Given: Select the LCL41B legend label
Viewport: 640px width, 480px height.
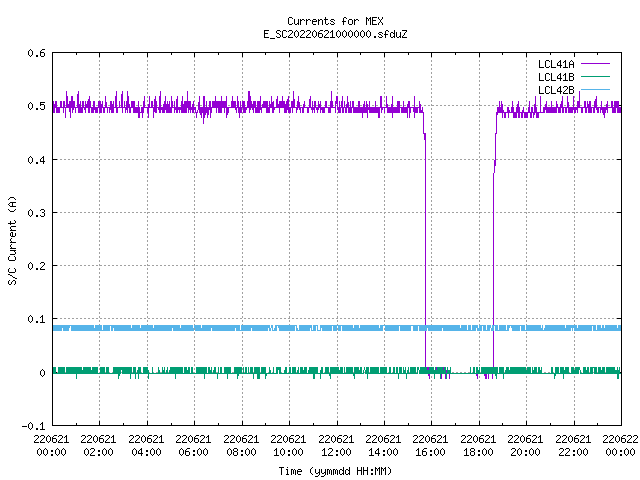Looking at the screenshot, I should [556, 77].
